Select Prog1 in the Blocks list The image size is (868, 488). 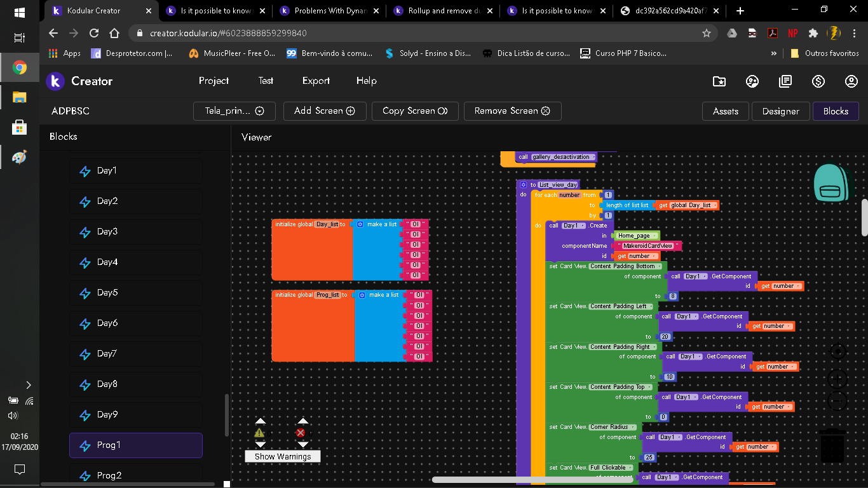click(x=136, y=445)
